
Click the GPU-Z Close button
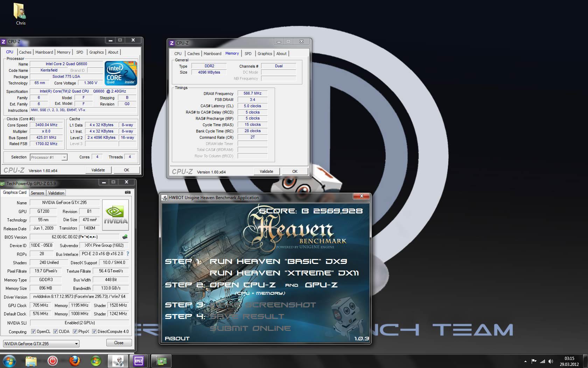(119, 343)
